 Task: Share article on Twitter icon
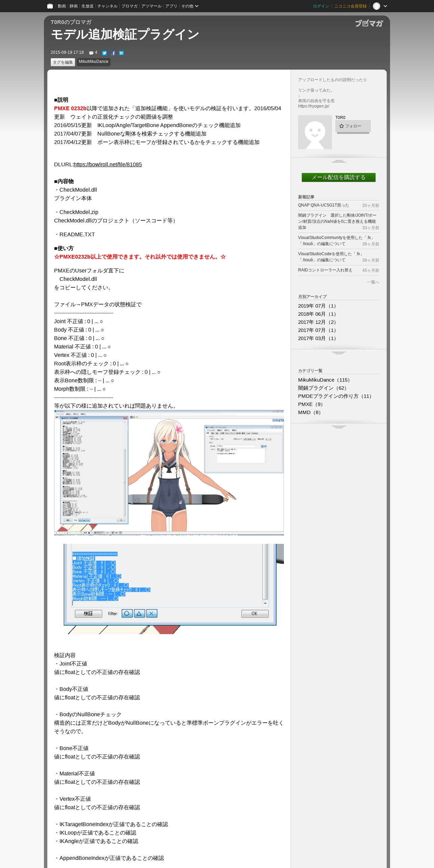pyautogui.click(x=104, y=53)
